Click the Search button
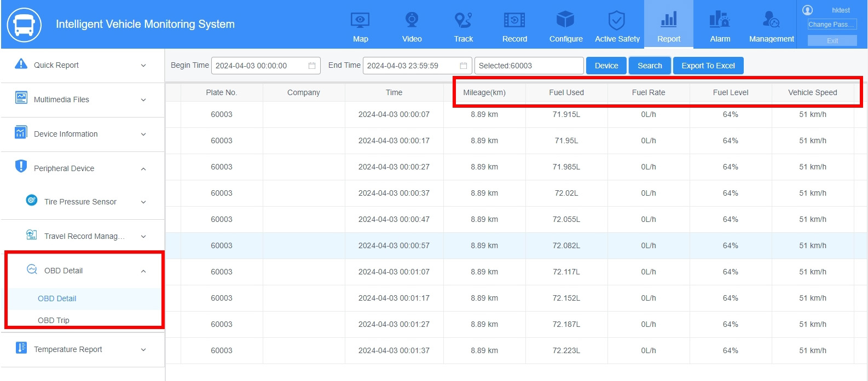This screenshot has height=381, width=868. 650,66
